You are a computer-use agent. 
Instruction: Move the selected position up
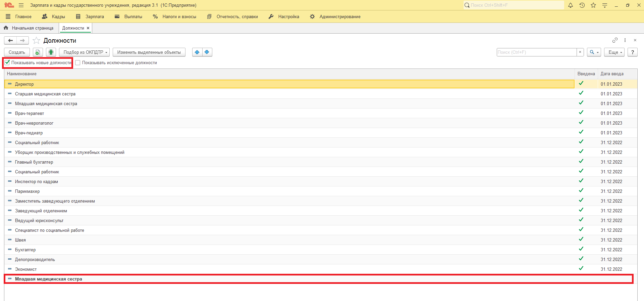click(197, 52)
